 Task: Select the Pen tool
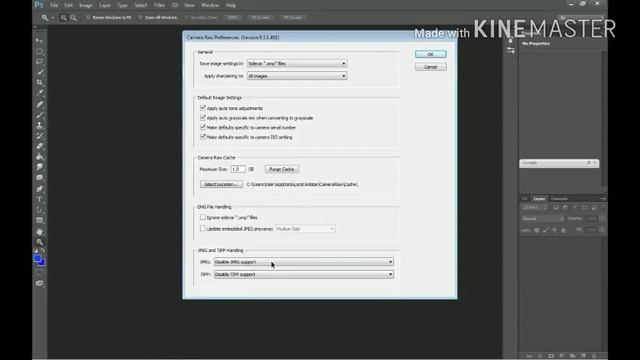39,189
